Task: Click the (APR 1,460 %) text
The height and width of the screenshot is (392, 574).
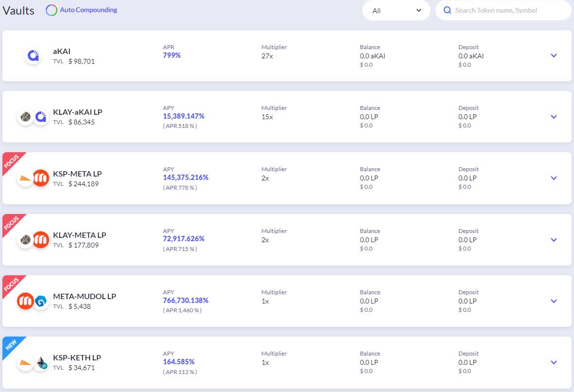Action: point(182,310)
